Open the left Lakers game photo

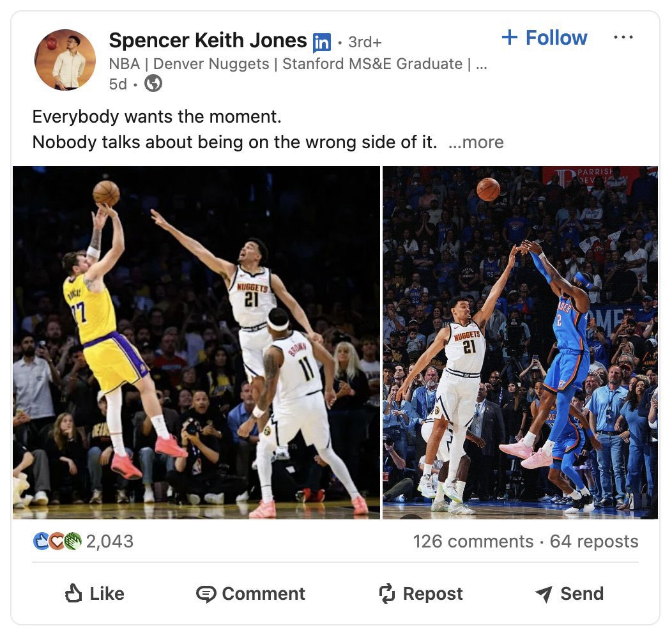click(196, 342)
